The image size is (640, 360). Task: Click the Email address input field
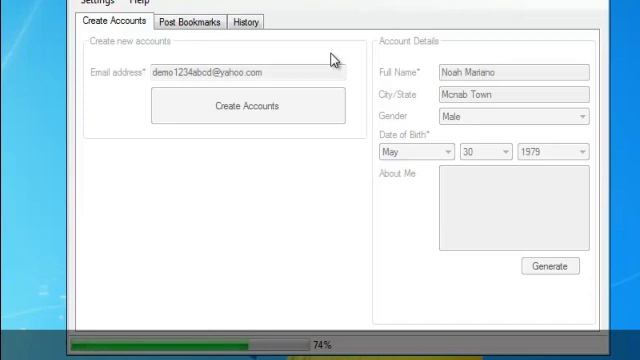[x=248, y=73]
